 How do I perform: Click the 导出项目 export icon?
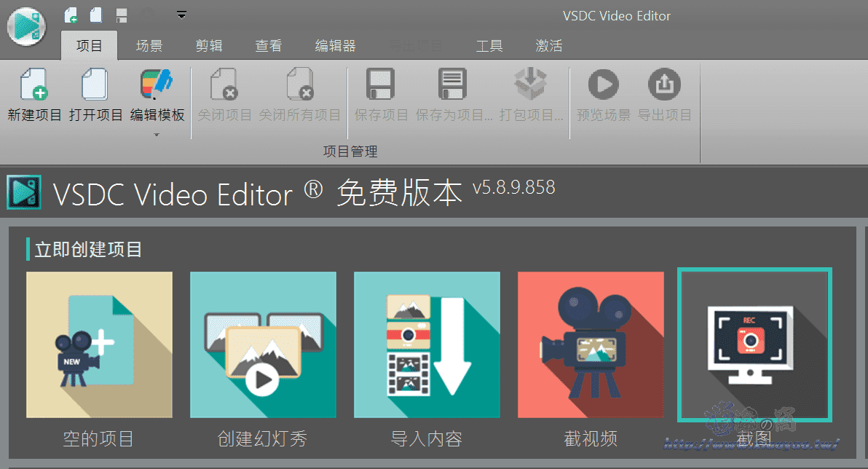664,84
